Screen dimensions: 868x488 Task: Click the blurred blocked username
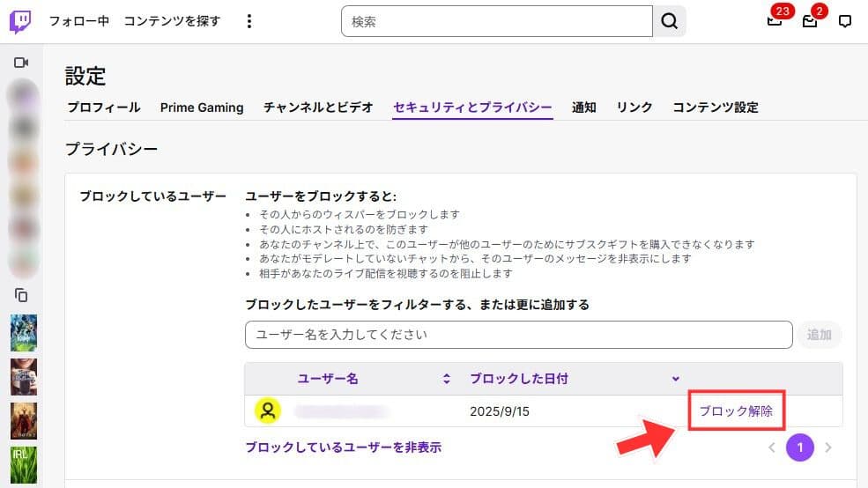341,411
